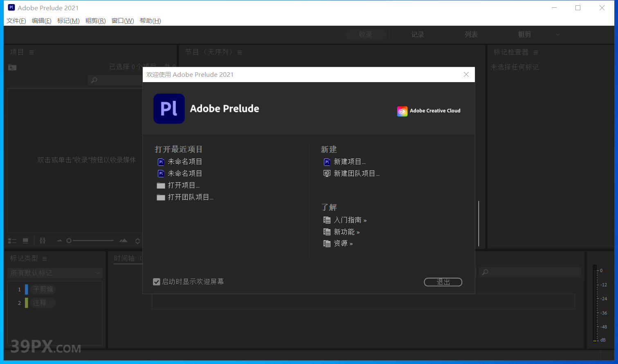
Task: Click the zoom-out small mountain icon
Action: click(59, 241)
